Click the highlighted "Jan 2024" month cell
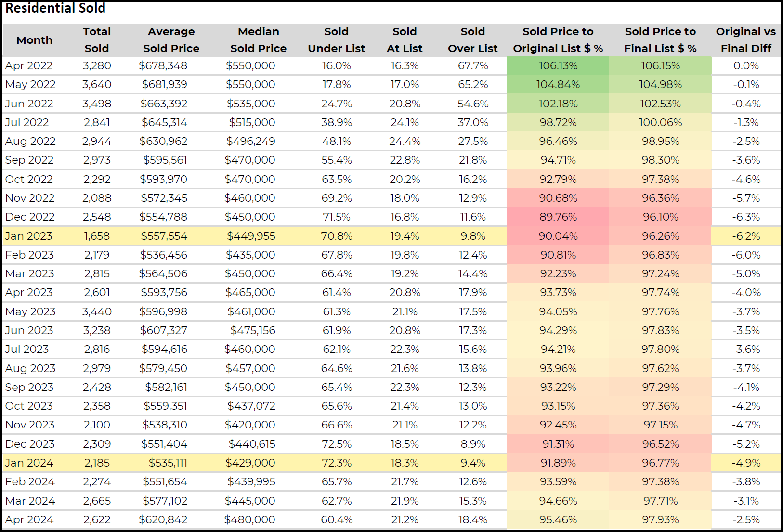The image size is (783, 532). point(29,463)
